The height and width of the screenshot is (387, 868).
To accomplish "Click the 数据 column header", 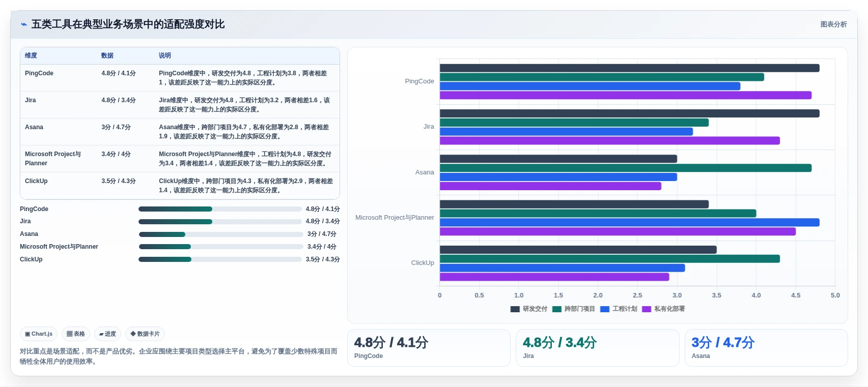I will tap(107, 55).
